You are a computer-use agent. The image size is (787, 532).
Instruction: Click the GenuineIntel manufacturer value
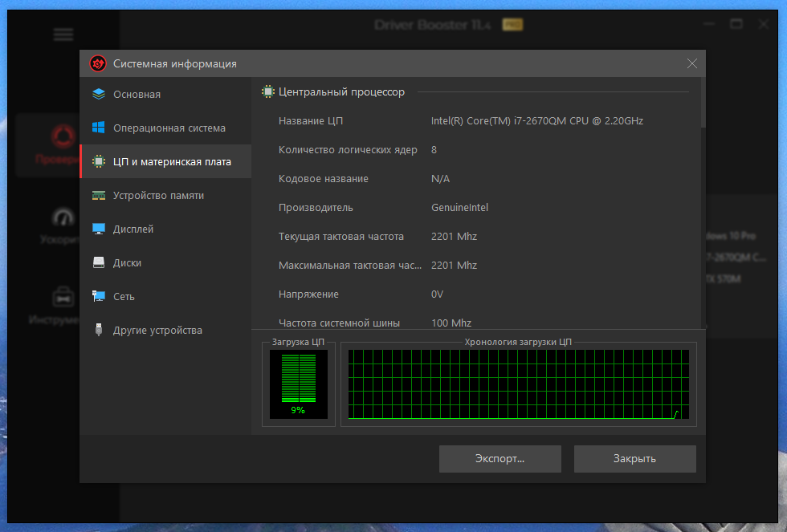pos(459,208)
